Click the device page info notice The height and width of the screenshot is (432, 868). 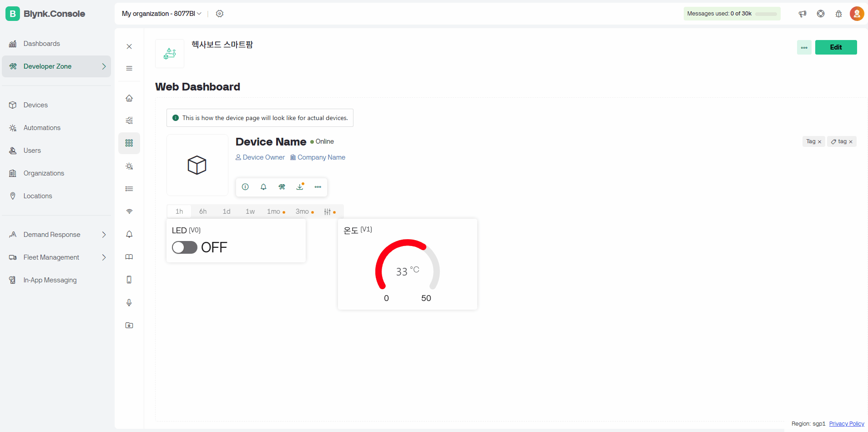tap(260, 118)
